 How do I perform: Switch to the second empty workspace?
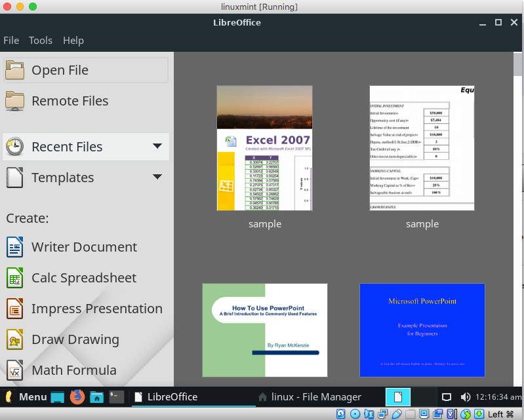pyautogui.click(x=424, y=396)
